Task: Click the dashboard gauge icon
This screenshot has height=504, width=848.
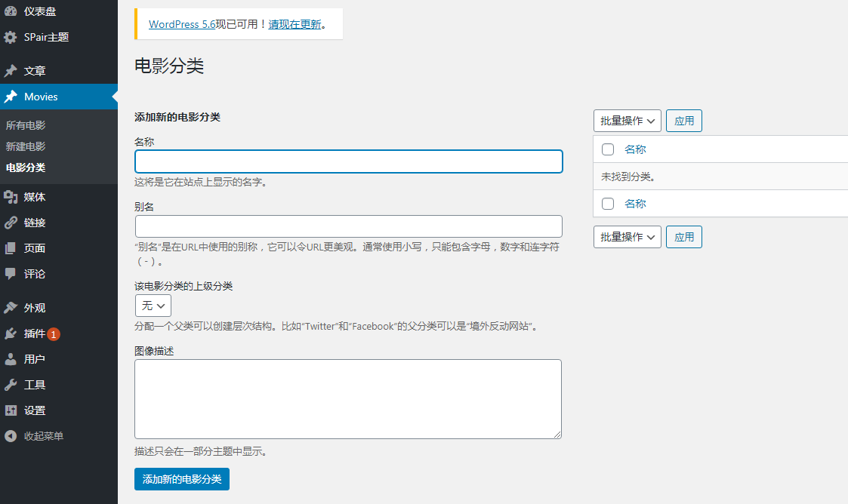Action: pyautogui.click(x=11, y=11)
